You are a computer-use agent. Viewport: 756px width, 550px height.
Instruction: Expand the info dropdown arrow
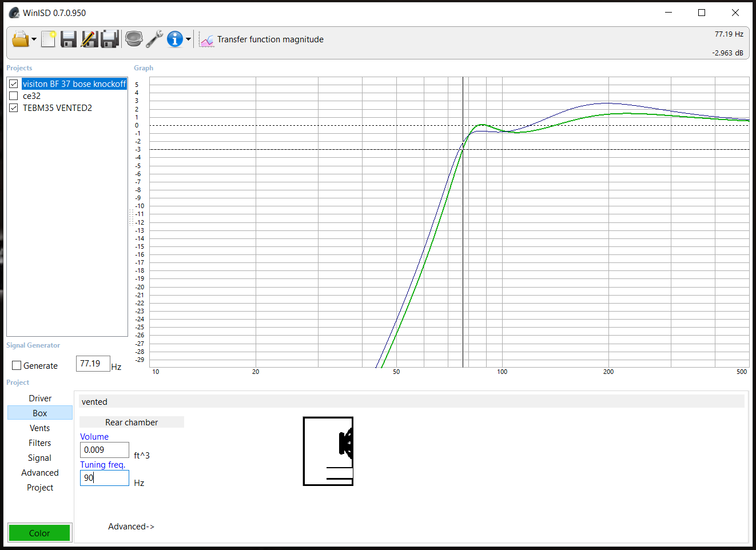pyautogui.click(x=188, y=39)
